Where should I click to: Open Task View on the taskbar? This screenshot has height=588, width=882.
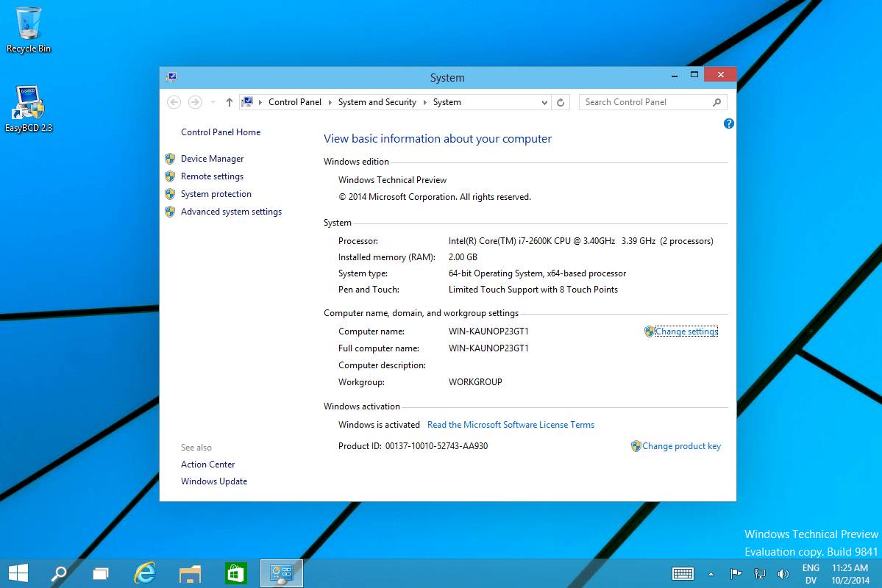101,573
